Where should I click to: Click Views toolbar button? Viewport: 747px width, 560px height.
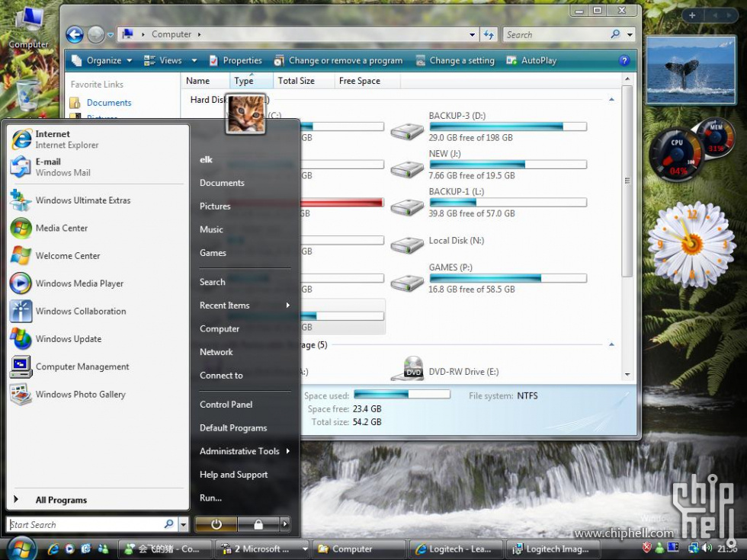(x=163, y=60)
